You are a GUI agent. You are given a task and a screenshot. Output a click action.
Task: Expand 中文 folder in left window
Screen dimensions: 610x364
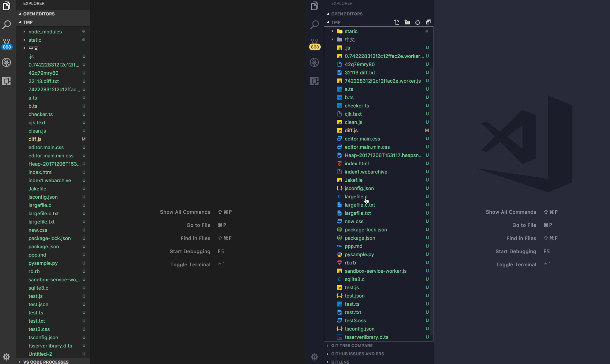point(24,48)
